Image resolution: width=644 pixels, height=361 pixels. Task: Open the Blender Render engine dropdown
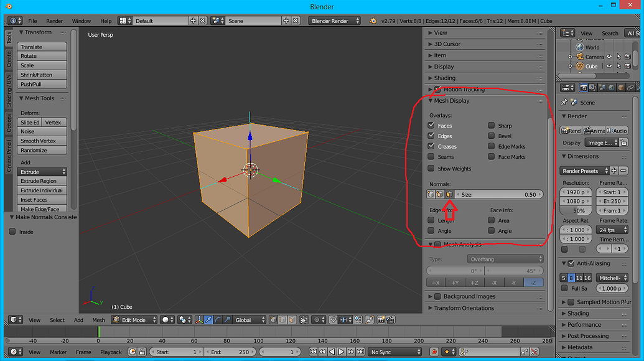335,21
